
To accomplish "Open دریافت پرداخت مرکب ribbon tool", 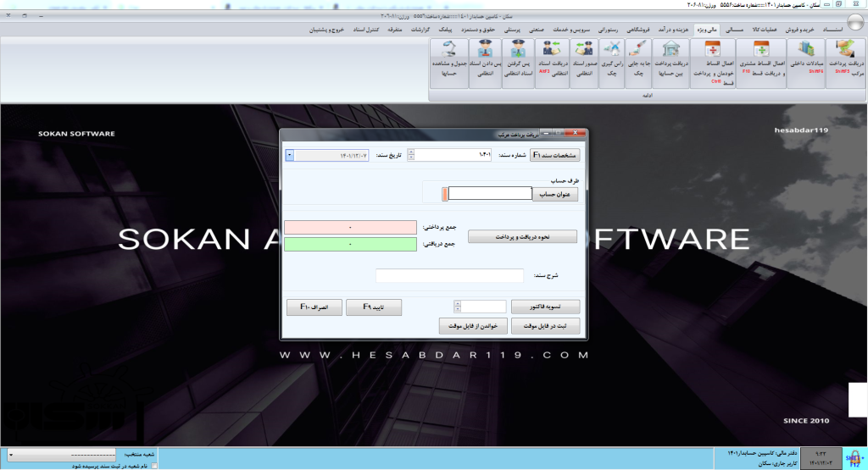I will tap(846, 63).
